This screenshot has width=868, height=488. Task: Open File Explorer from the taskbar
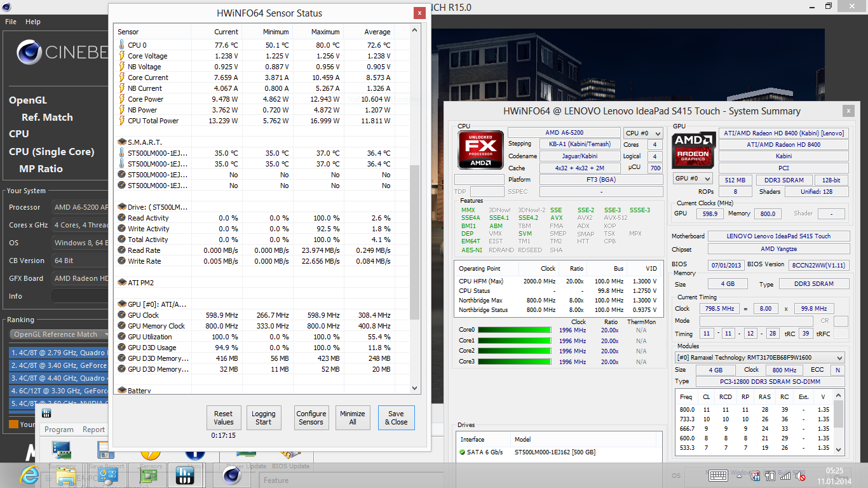coord(66,475)
